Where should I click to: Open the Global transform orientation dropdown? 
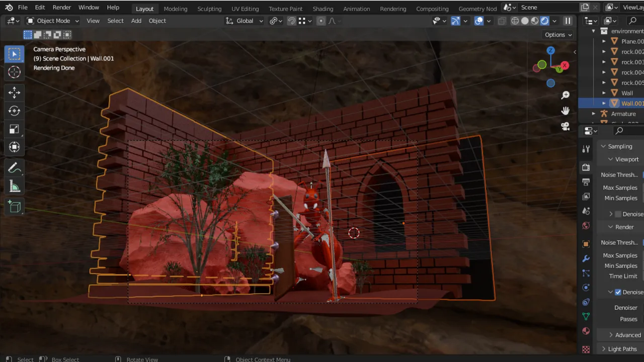[245, 21]
